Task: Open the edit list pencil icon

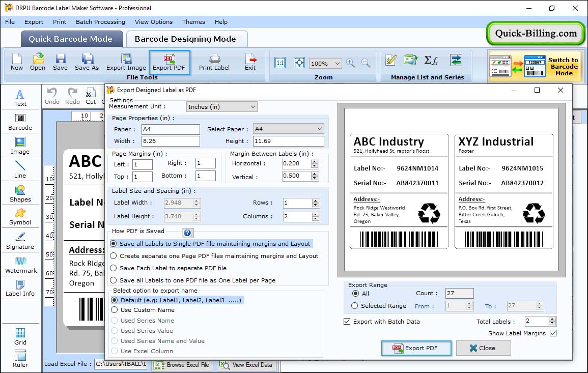Action: 391,60
